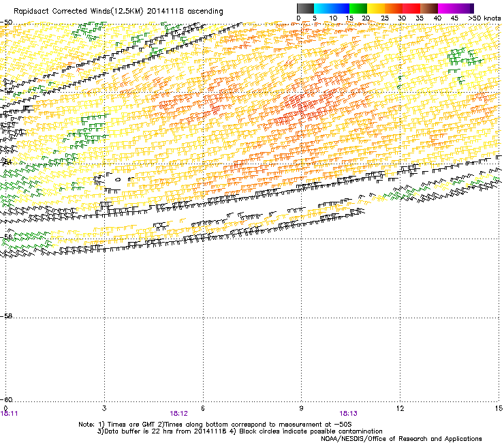Click the red 30-35 knots color segment
Viewport: 504px width, 443px height.
point(411,8)
